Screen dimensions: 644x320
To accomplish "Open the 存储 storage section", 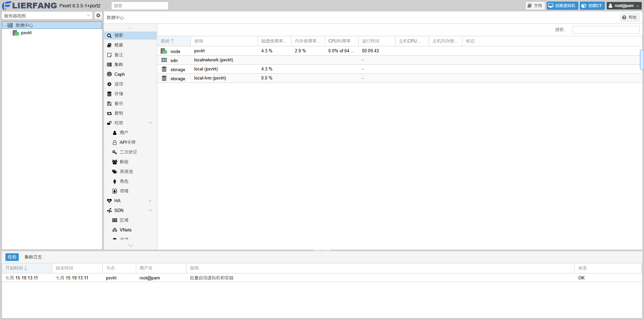I will pos(118,94).
